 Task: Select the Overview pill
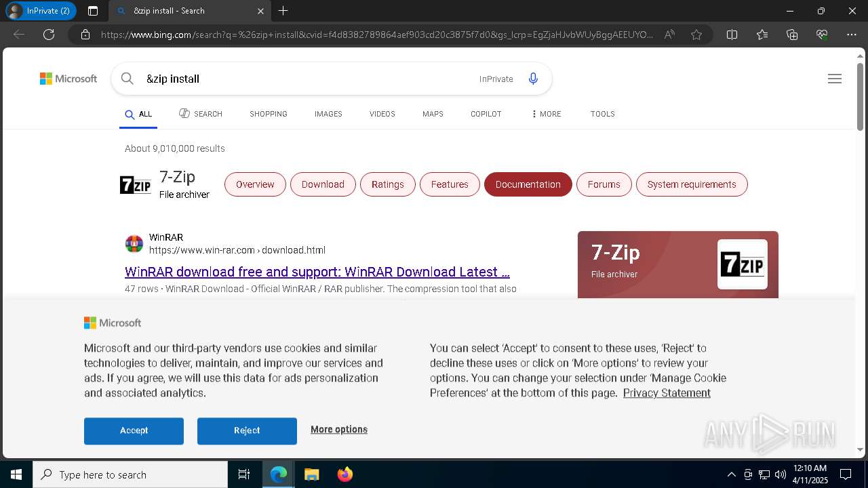(255, 184)
